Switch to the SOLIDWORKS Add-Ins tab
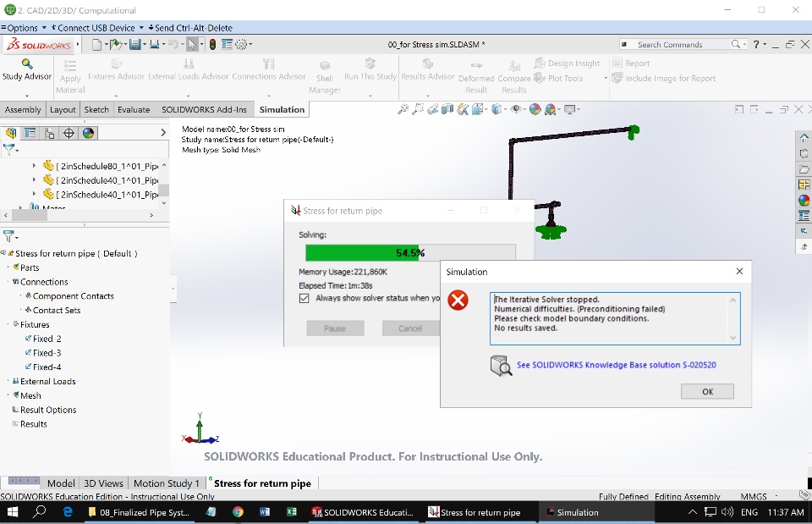 204,109
